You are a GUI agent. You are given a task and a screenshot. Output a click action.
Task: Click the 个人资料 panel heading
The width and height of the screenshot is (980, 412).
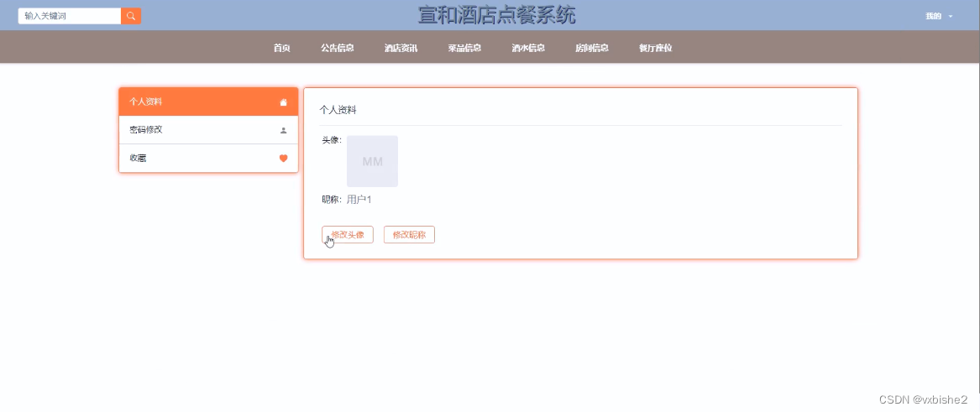[x=338, y=110]
